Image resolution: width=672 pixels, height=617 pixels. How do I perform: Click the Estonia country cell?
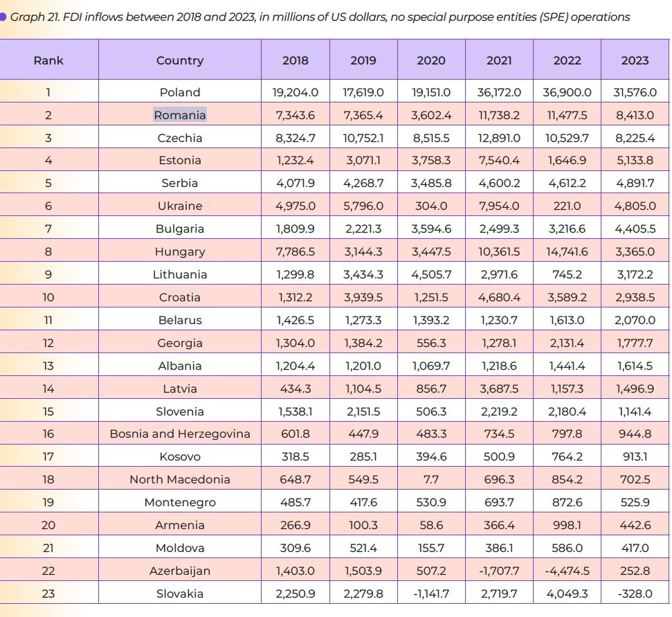pos(180,161)
